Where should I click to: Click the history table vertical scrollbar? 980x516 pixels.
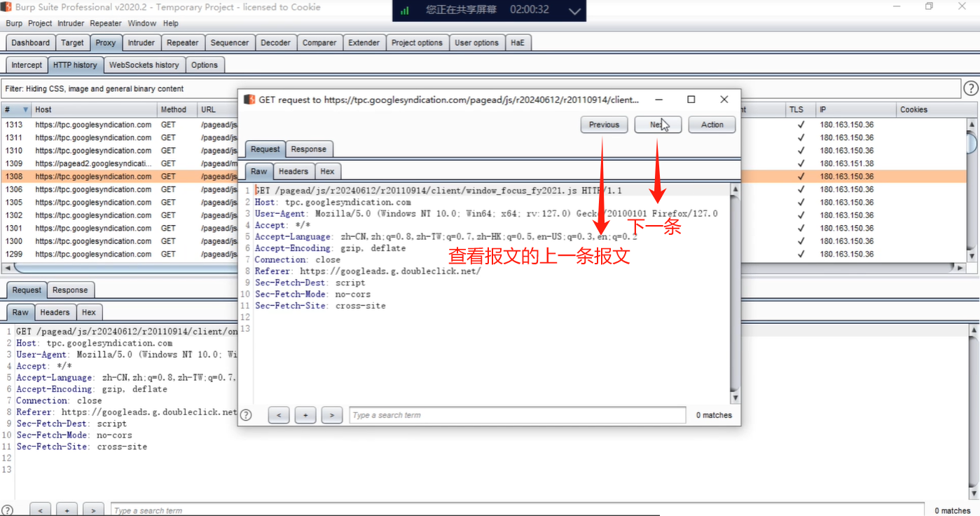click(x=972, y=189)
